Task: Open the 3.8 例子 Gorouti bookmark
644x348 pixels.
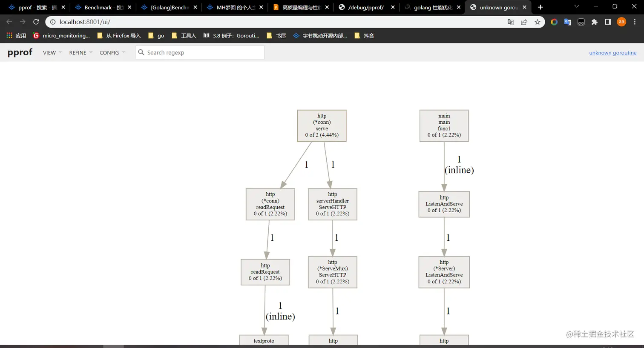Action: (x=231, y=36)
